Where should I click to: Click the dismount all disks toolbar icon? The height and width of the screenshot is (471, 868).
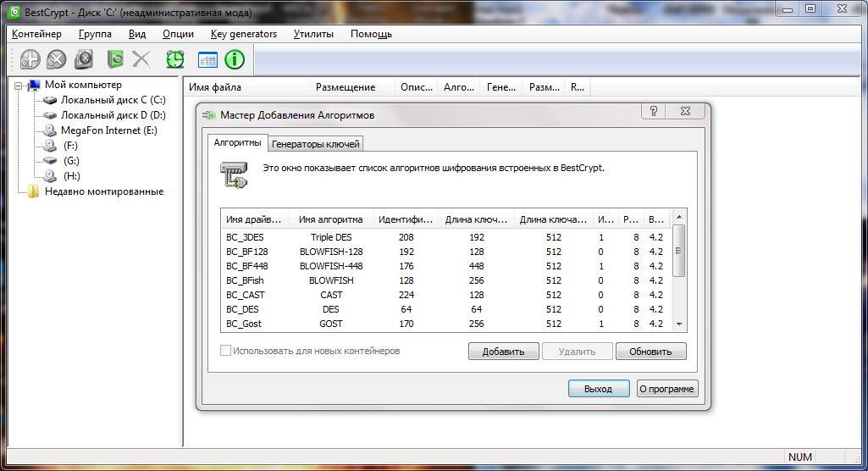84,59
